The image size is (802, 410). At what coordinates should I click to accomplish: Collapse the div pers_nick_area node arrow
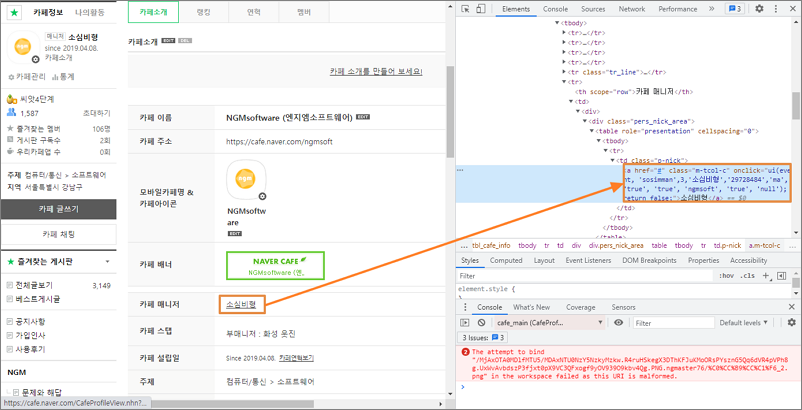coord(586,121)
